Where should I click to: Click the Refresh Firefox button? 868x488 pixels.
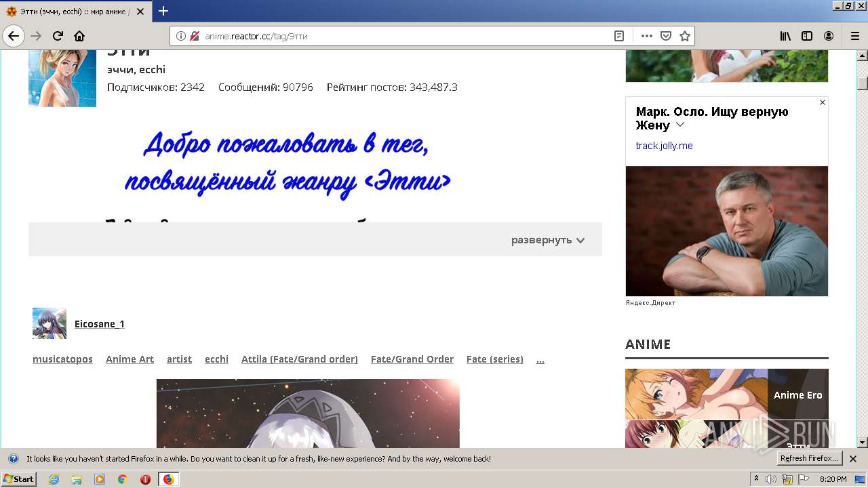click(x=810, y=458)
